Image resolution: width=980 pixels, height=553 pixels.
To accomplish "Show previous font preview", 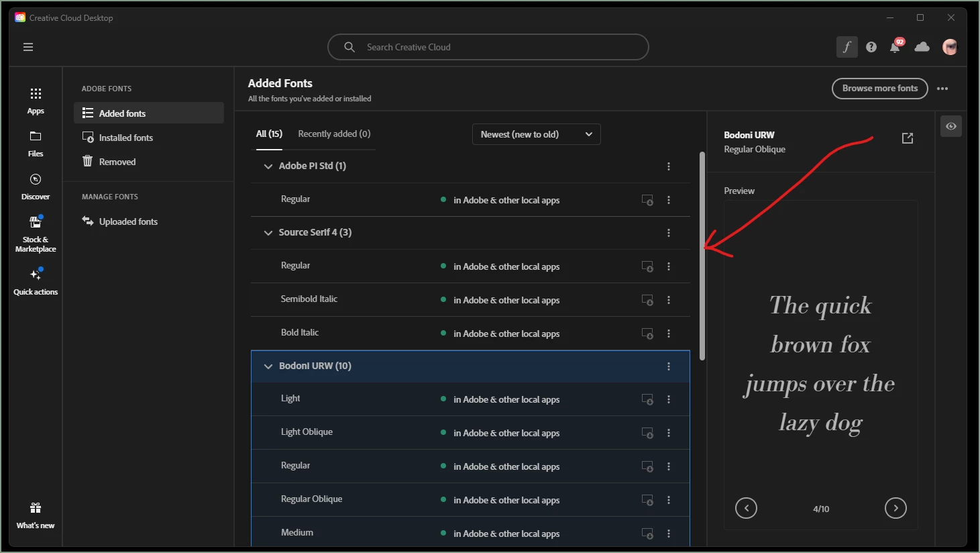I will pos(746,508).
